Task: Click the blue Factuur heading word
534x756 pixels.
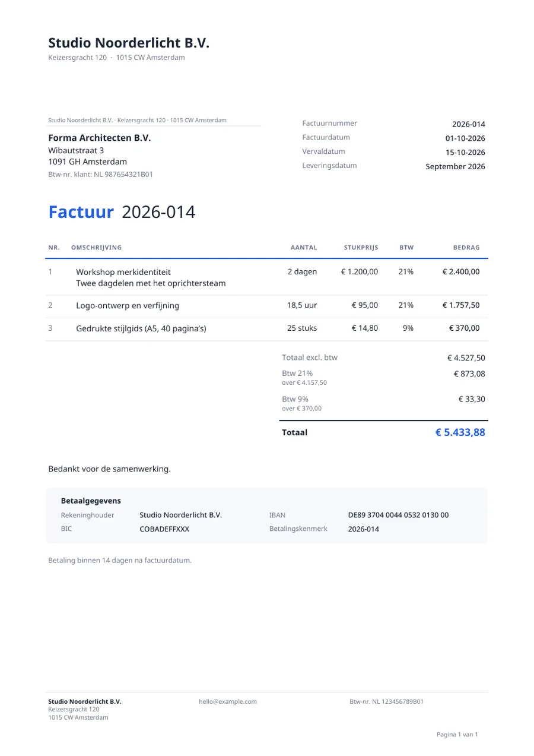Action: (x=81, y=212)
